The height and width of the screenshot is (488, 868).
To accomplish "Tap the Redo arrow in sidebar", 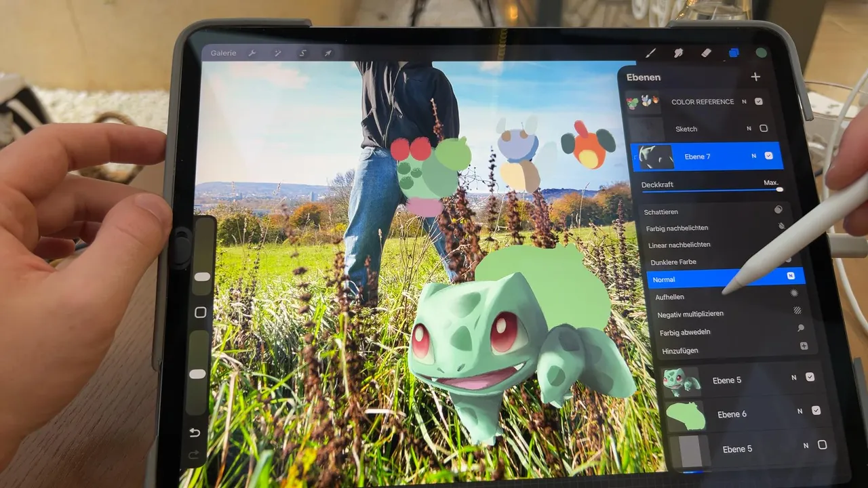I will pyautogui.click(x=194, y=455).
